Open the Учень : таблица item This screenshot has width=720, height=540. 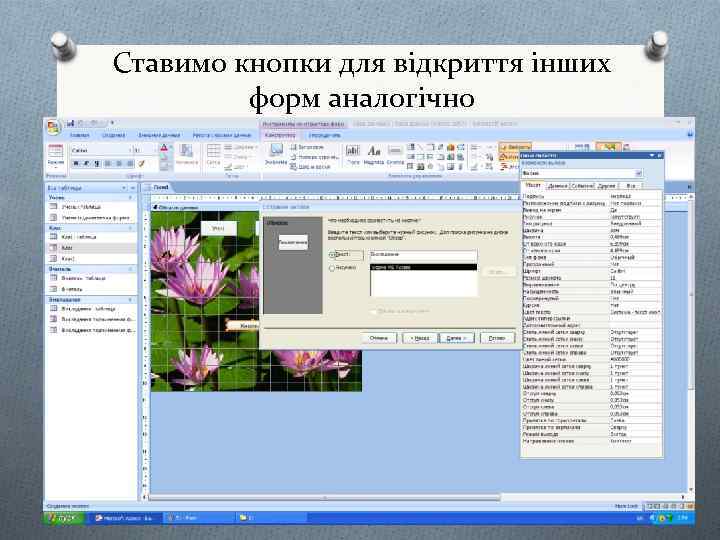(x=81, y=207)
